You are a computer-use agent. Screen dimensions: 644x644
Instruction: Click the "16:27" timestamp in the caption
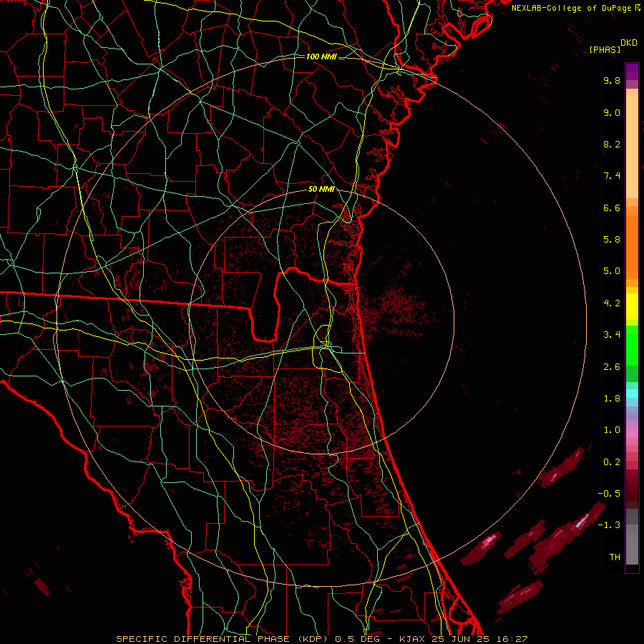512,639
